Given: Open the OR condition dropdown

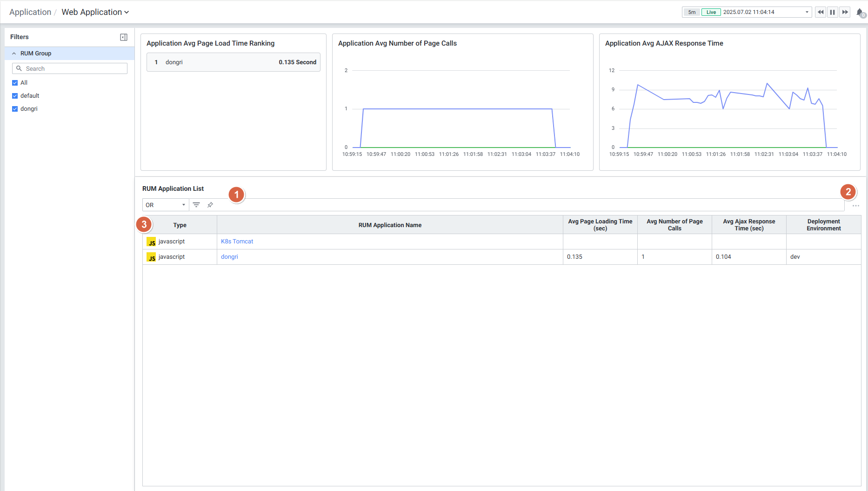Looking at the screenshot, I should click(165, 205).
